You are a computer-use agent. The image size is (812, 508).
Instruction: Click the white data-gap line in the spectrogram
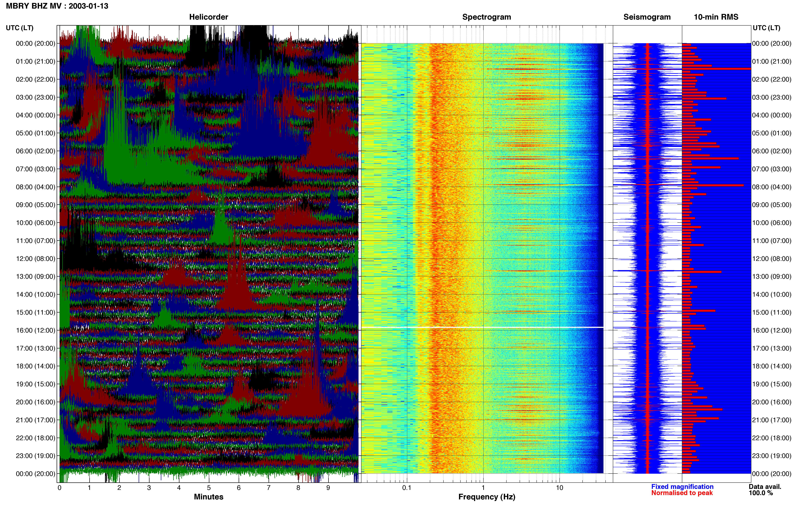[482, 327]
